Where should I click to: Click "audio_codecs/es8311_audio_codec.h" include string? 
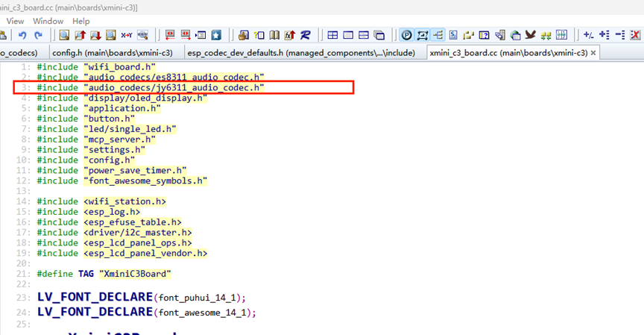[174, 78]
